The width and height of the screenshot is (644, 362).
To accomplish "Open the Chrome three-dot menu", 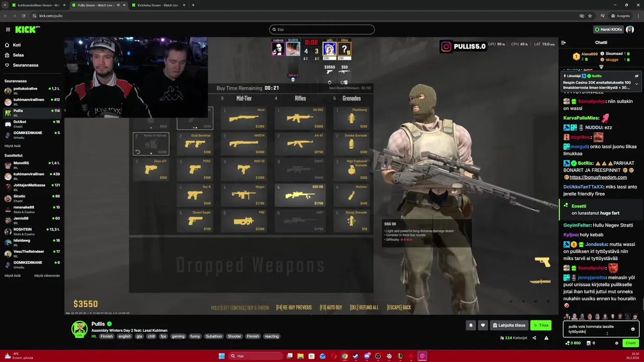I will pos(638,16).
